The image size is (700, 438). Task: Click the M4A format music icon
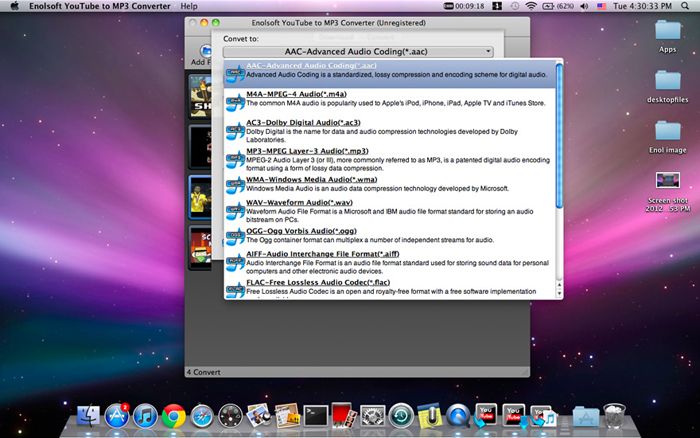click(x=235, y=102)
